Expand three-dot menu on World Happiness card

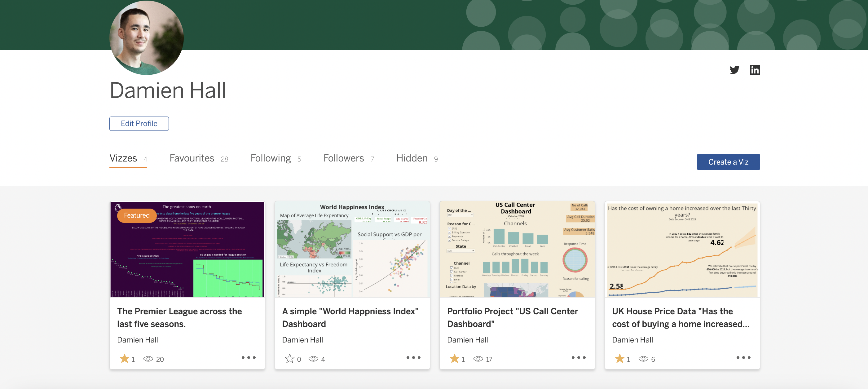(x=413, y=357)
